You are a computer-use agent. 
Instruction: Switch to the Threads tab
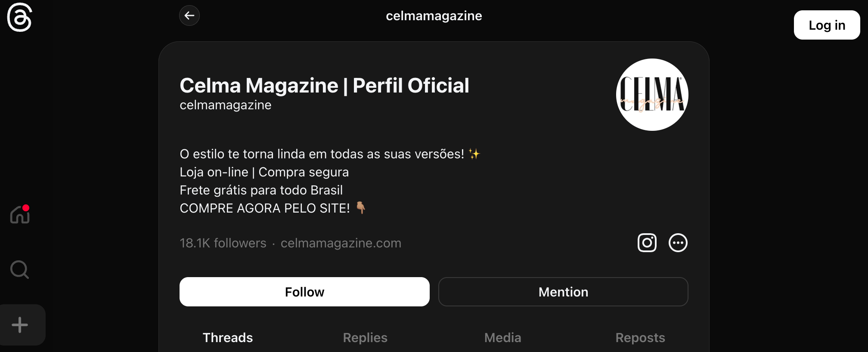pos(228,338)
